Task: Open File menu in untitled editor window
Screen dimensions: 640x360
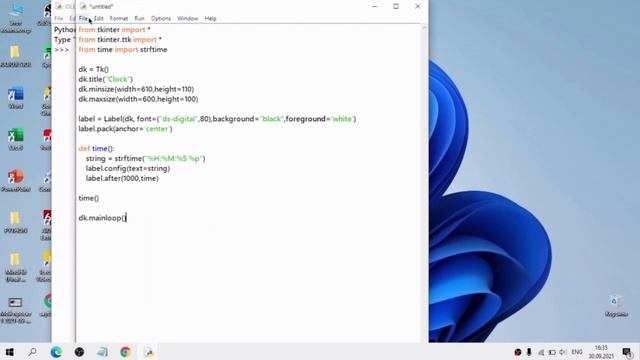Action: point(83,18)
